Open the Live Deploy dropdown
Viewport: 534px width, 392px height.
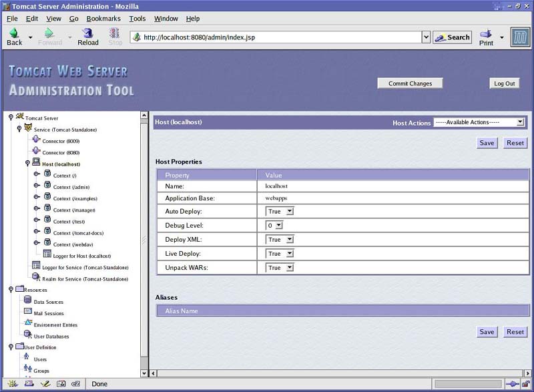[279, 254]
